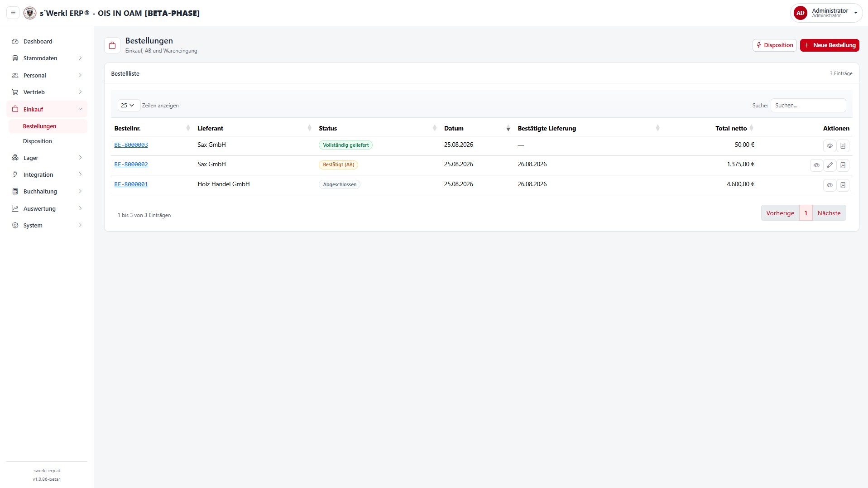Open order link BE-8000001
The image size is (868, 488).
coord(131,184)
